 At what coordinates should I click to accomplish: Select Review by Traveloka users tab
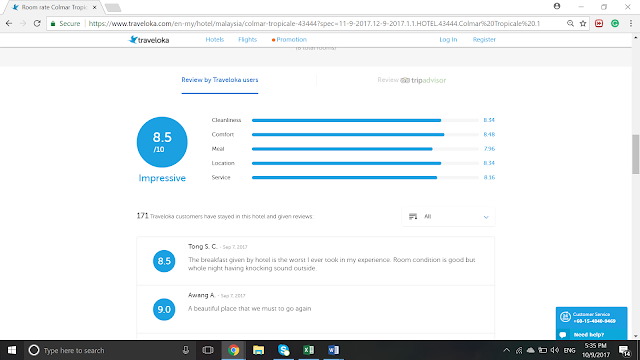(220, 80)
